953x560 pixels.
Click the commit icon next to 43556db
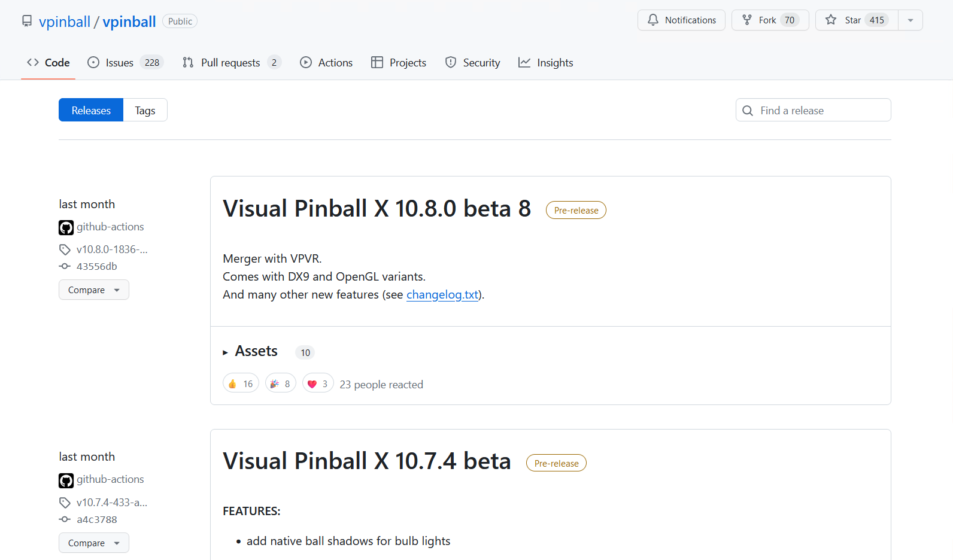tap(65, 266)
